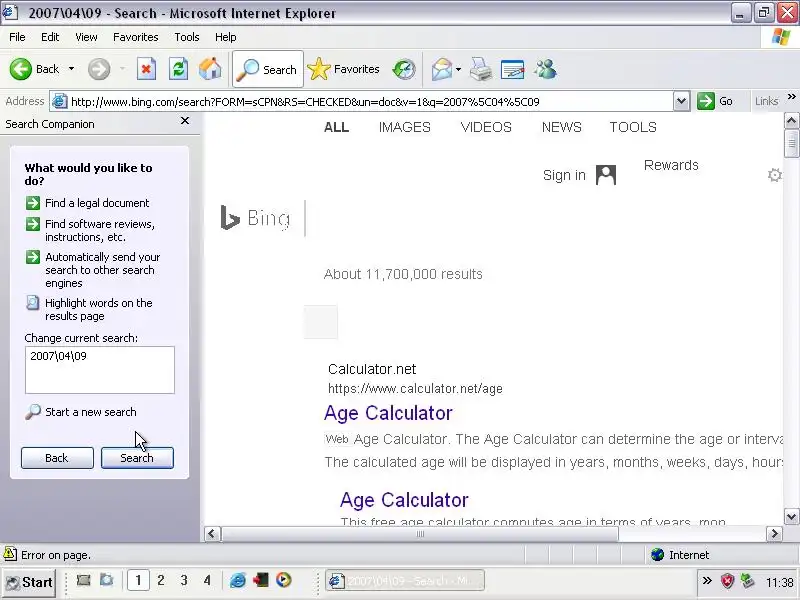The image size is (800, 600).
Task: Expand Links toolbar chevron
Action: click(791, 97)
